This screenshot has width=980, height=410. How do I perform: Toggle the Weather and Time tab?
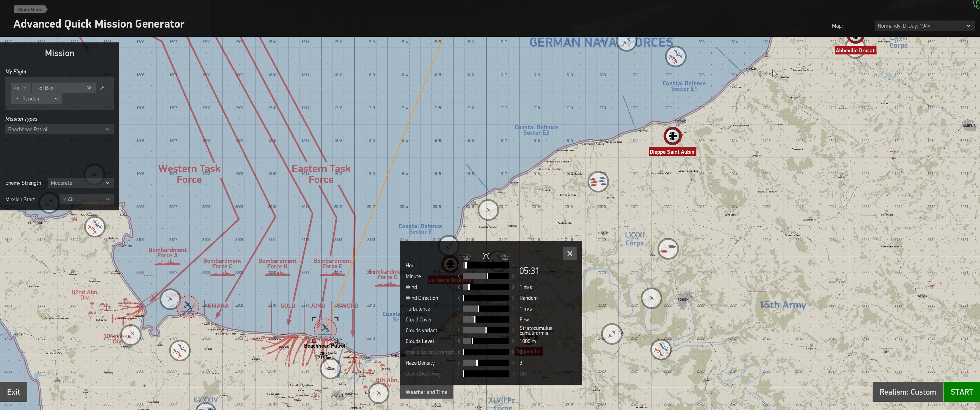coord(426,392)
